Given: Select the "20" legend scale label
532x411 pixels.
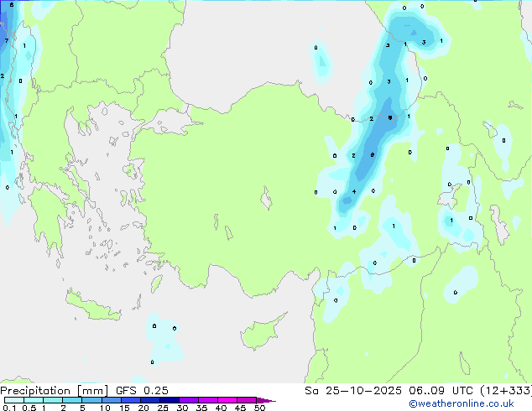Looking at the screenshot, I should (x=143, y=408).
